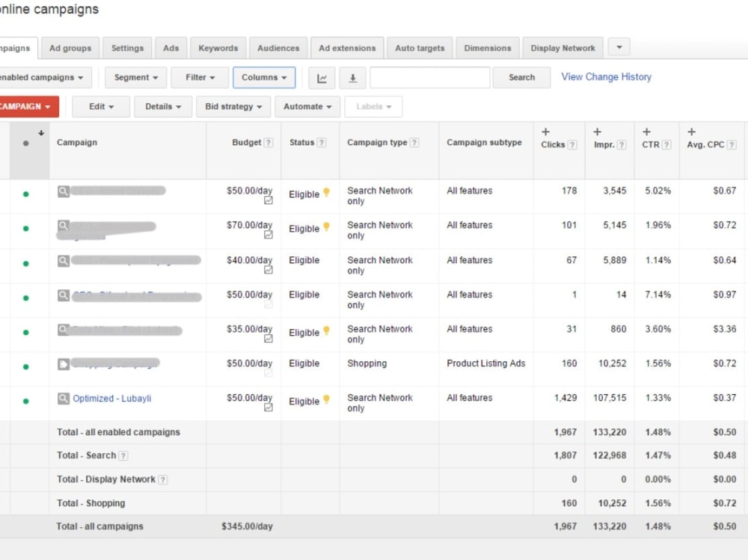Click the Budget help question mark icon

(269, 143)
